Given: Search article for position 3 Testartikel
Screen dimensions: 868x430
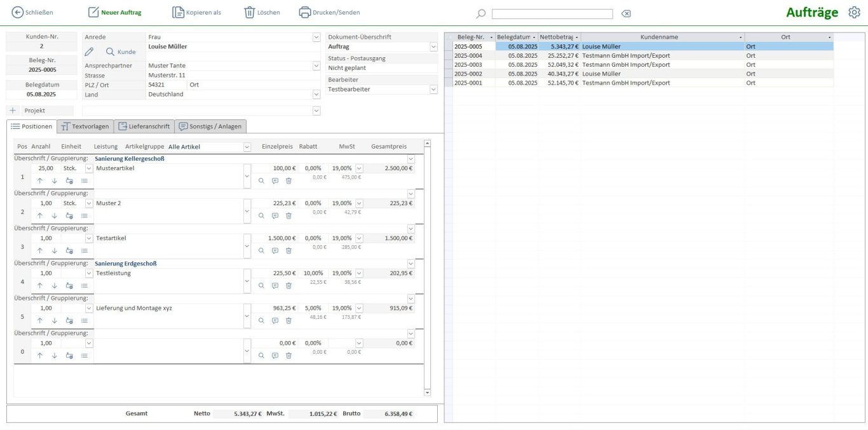Looking at the screenshot, I should [261, 251].
